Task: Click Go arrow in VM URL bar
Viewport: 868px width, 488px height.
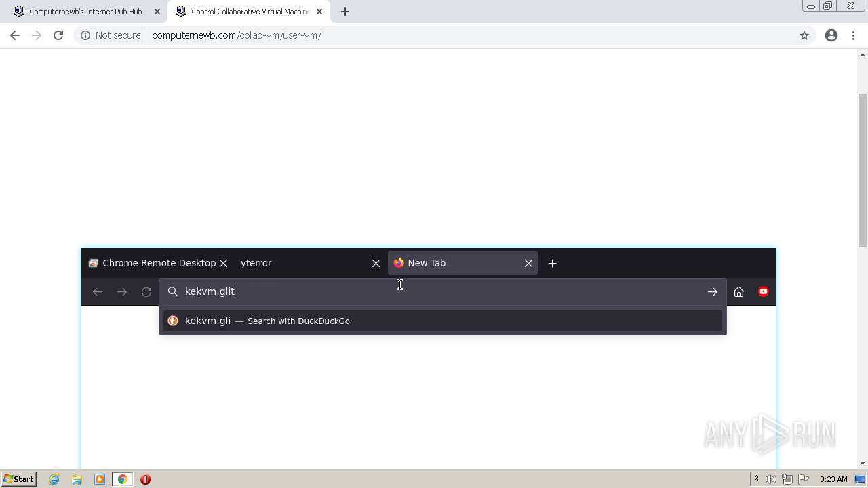Action: click(712, 291)
